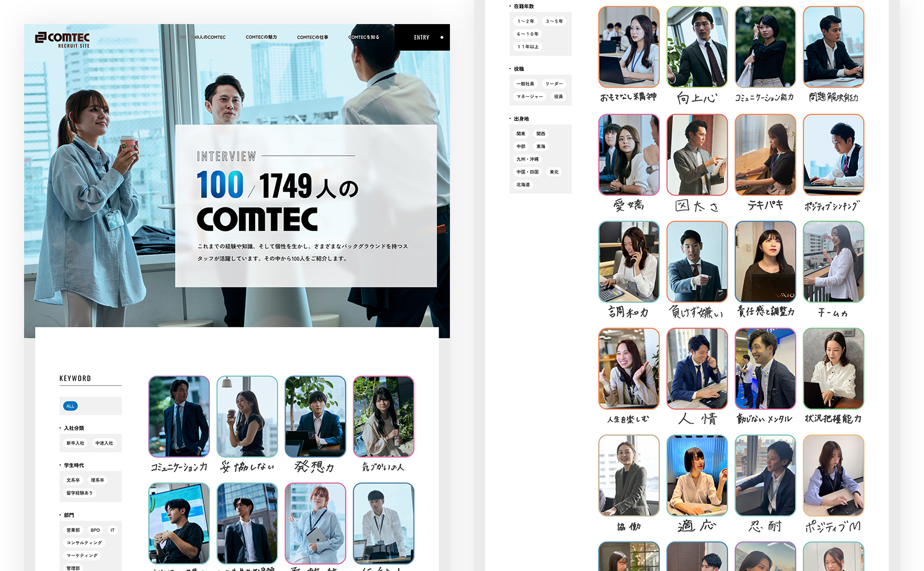Go to COMTECを知る in navigation
Screen dimensions: 924x571
(365, 37)
